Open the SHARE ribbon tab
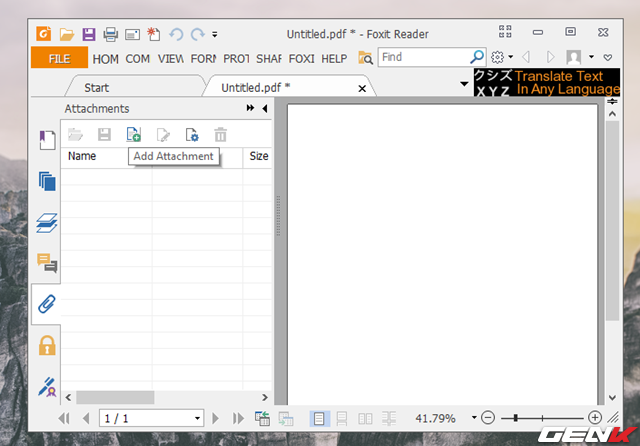This screenshot has height=446, width=640. (x=269, y=59)
